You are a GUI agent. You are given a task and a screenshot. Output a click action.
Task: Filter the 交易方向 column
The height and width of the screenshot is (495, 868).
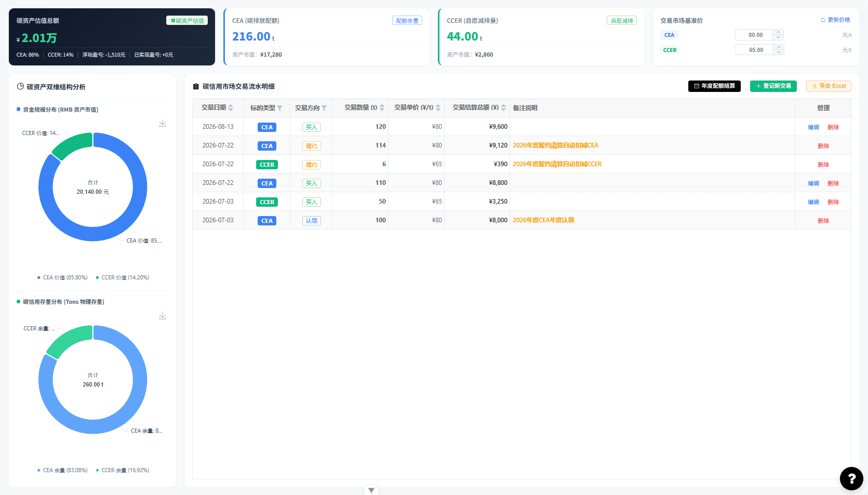(x=324, y=108)
